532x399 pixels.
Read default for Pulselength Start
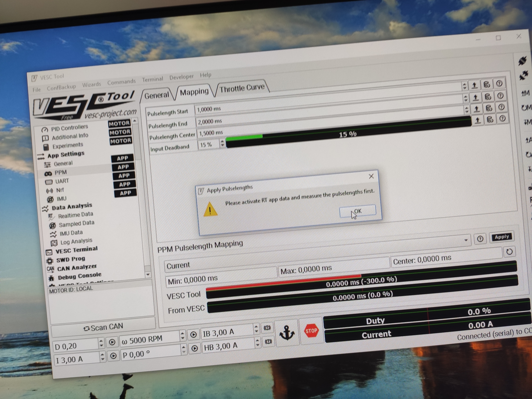(487, 85)
